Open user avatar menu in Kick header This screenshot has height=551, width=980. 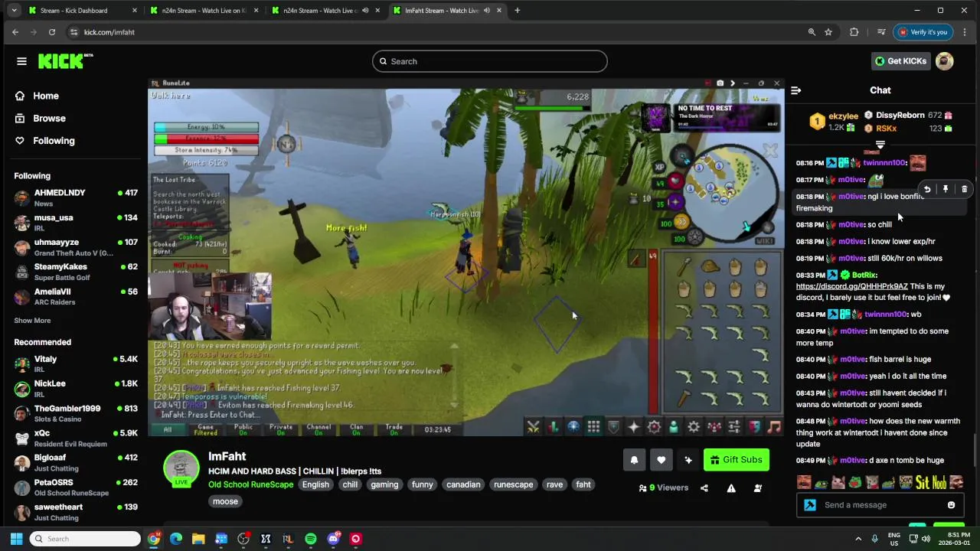[945, 61]
